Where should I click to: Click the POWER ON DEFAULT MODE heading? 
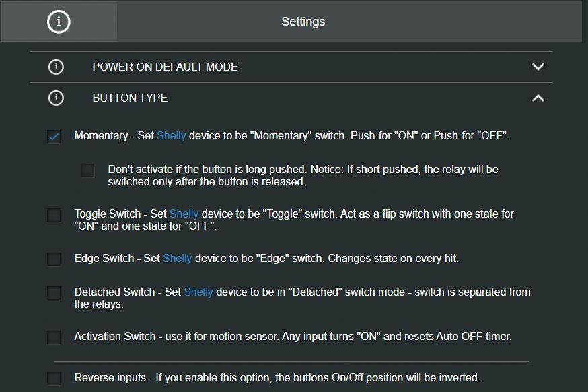pyautogui.click(x=165, y=67)
